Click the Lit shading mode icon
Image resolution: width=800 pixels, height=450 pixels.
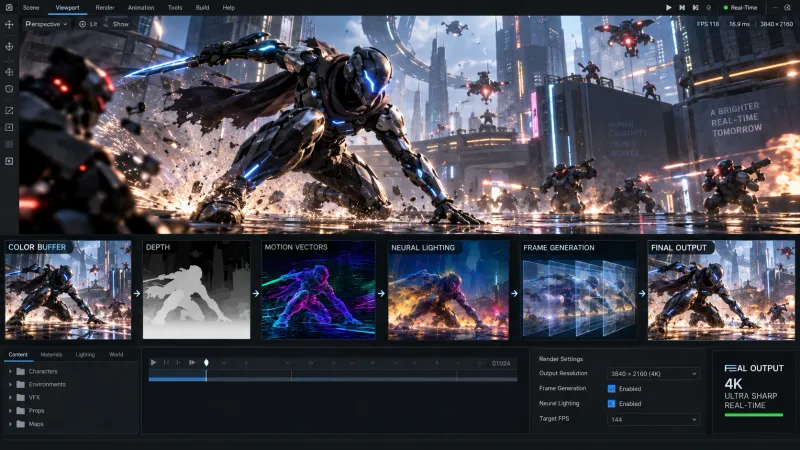coord(83,24)
